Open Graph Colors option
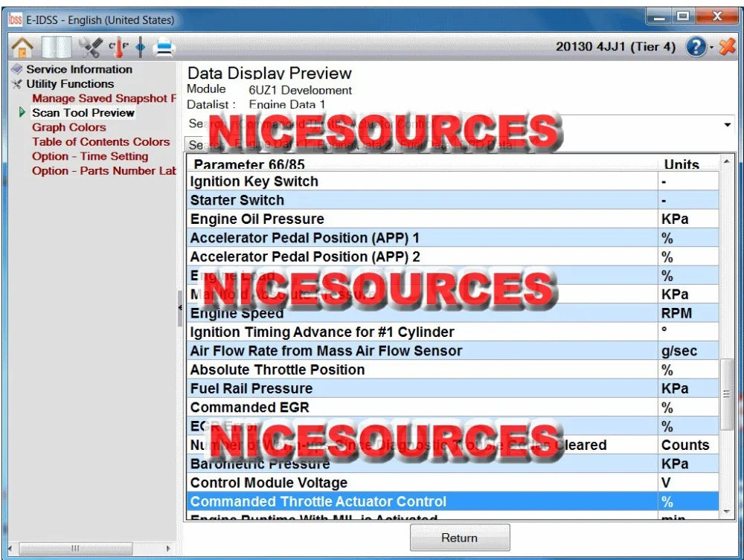The height and width of the screenshot is (560, 744). [x=68, y=128]
